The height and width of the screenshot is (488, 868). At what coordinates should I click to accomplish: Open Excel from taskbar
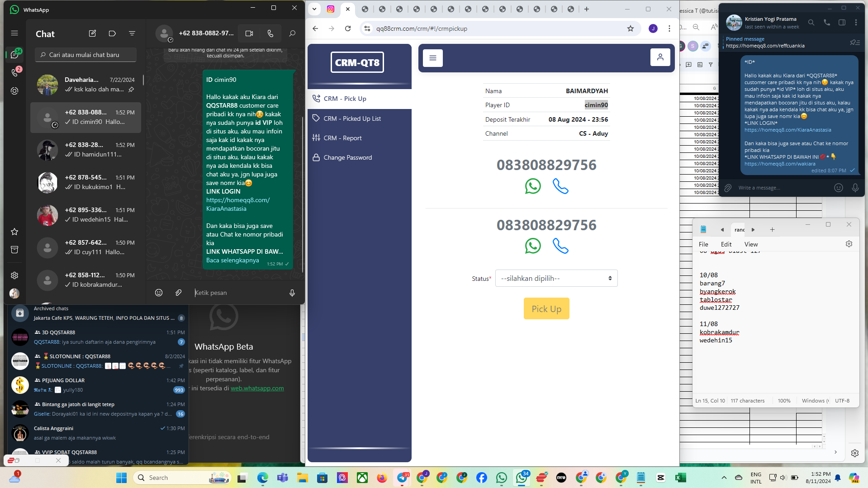tap(680, 478)
